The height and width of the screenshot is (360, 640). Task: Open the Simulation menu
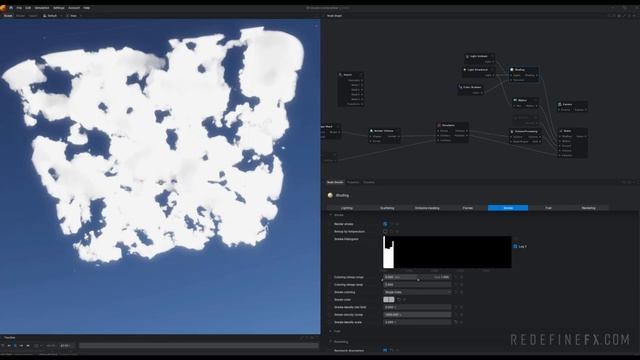tap(42, 8)
